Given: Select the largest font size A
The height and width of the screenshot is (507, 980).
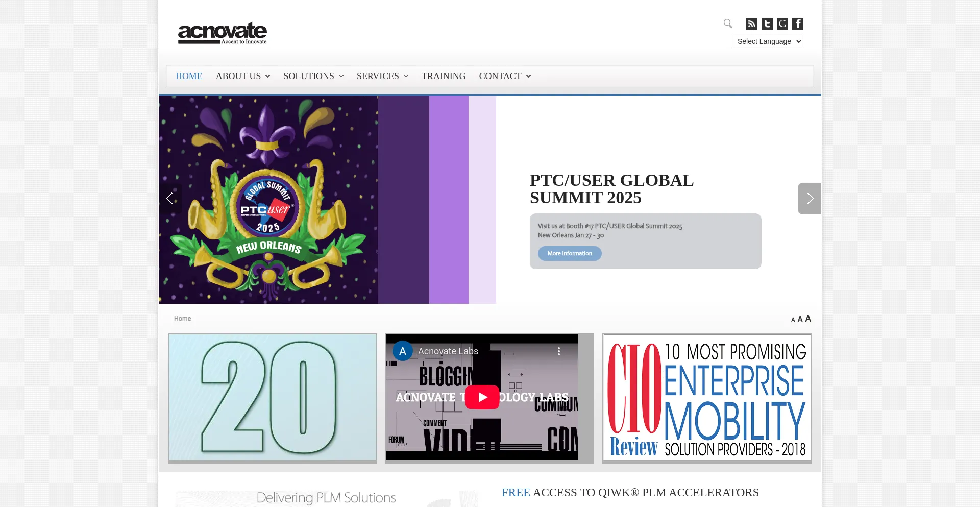Looking at the screenshot, I should (x=808, y=319).
